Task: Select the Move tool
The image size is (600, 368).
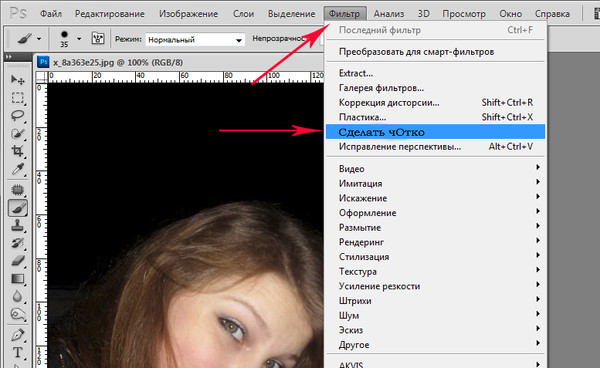Action: [x=18, y=80]
